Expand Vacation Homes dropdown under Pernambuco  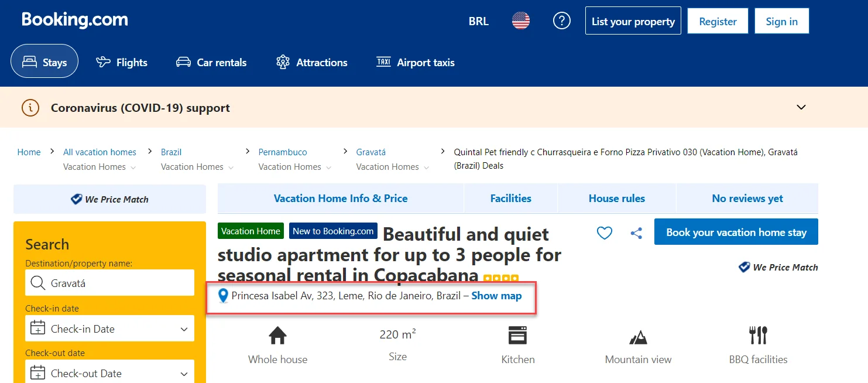(x=295, y=167)
